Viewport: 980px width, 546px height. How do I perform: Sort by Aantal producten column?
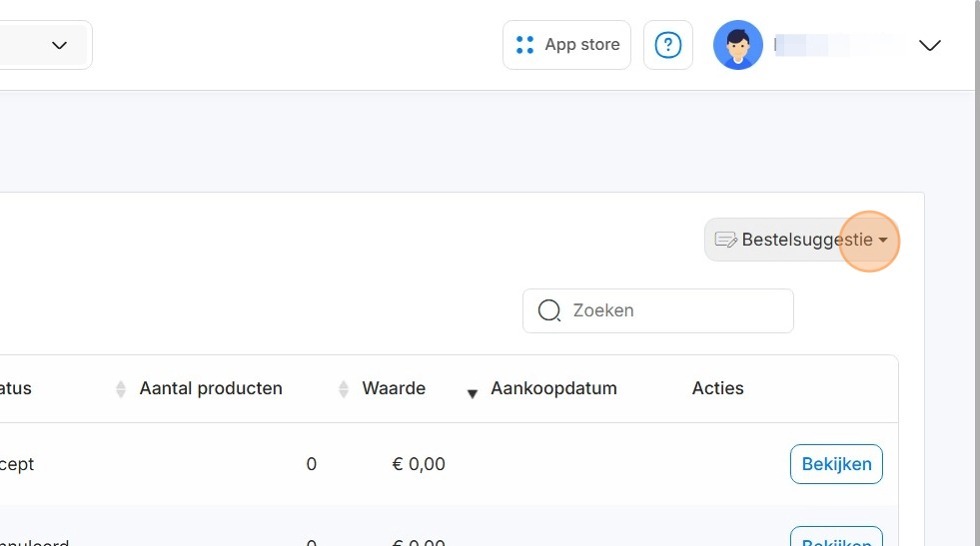coord(121,389)
